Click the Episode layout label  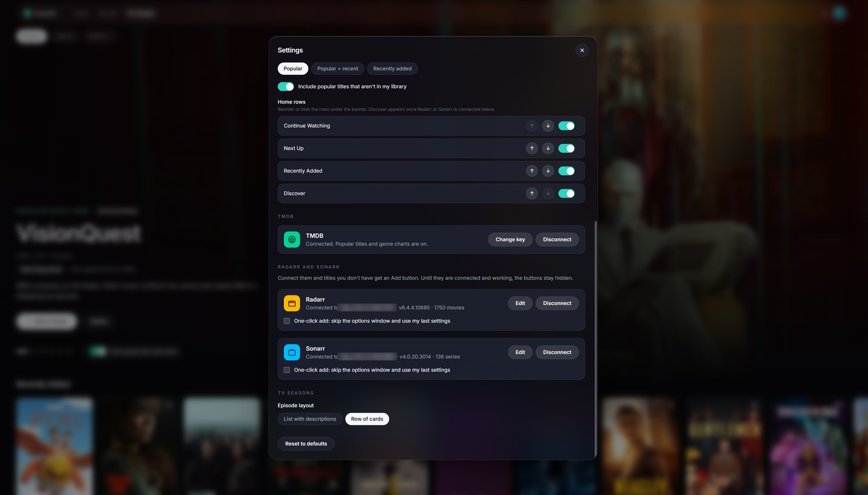(296, 406)
